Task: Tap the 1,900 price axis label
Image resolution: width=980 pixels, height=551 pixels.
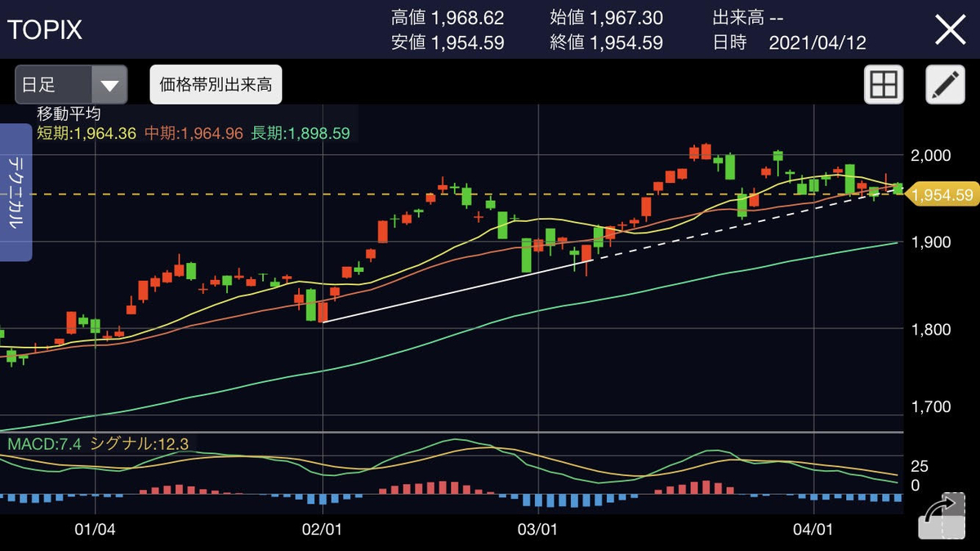Action: click(x=932, y=242)
